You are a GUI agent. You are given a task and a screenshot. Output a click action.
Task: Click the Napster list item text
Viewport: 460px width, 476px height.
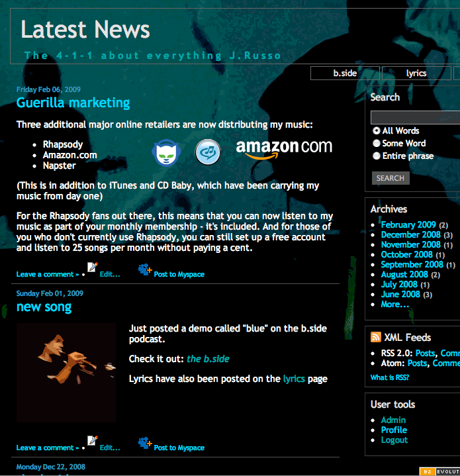(x=60, y=166)
